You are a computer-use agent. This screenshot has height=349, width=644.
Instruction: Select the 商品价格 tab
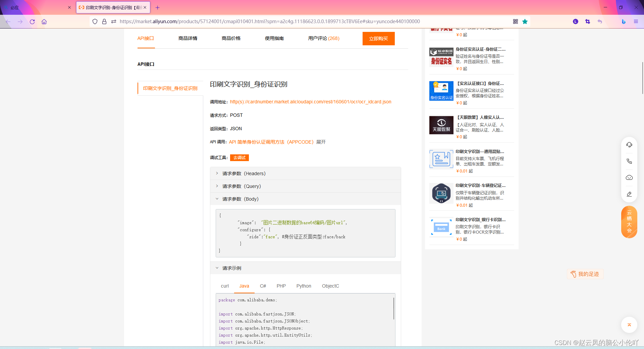(x=231, y=38)
